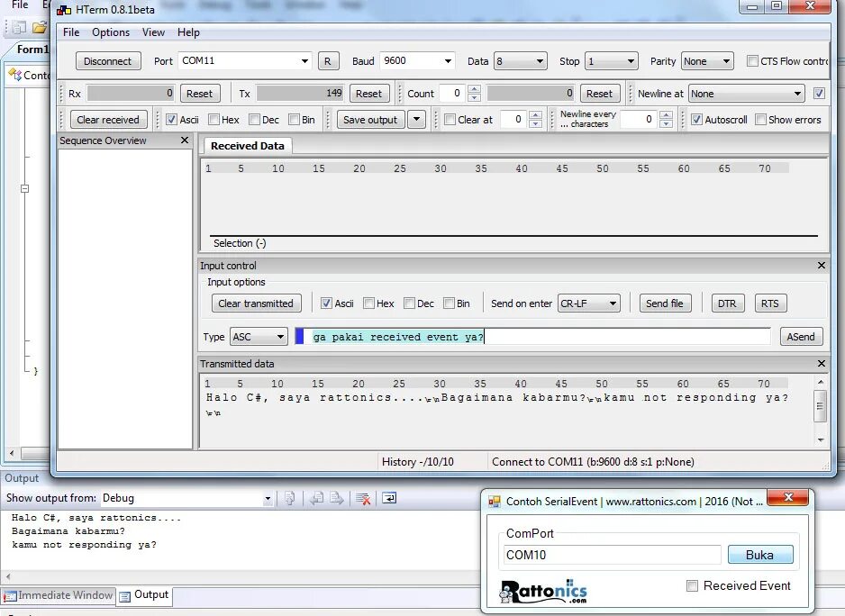Open the Show output from Debug dropdown
Image resolution: width=845 pixels, height=616 pixels.
point(268,499)
